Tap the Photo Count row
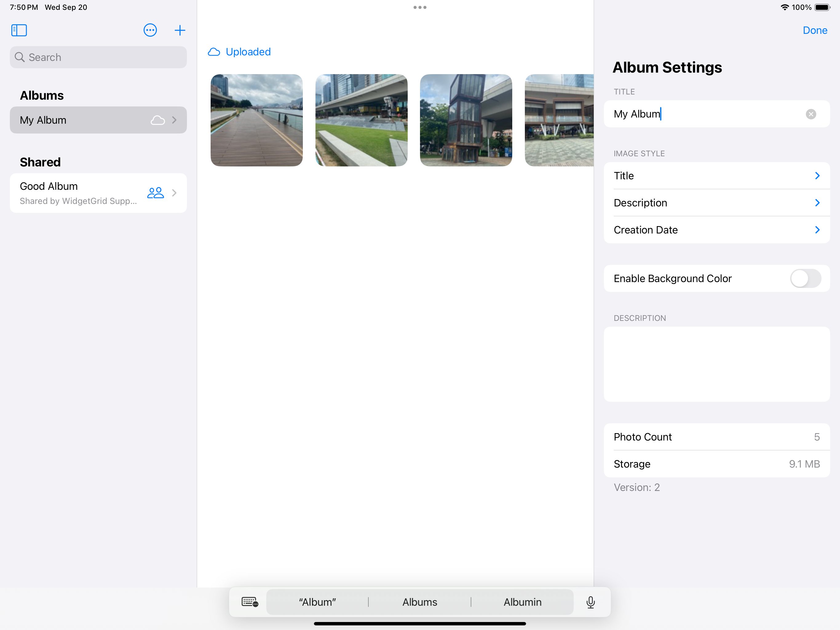The height and width of the screenshot is (630, 840). click(717, 437)
